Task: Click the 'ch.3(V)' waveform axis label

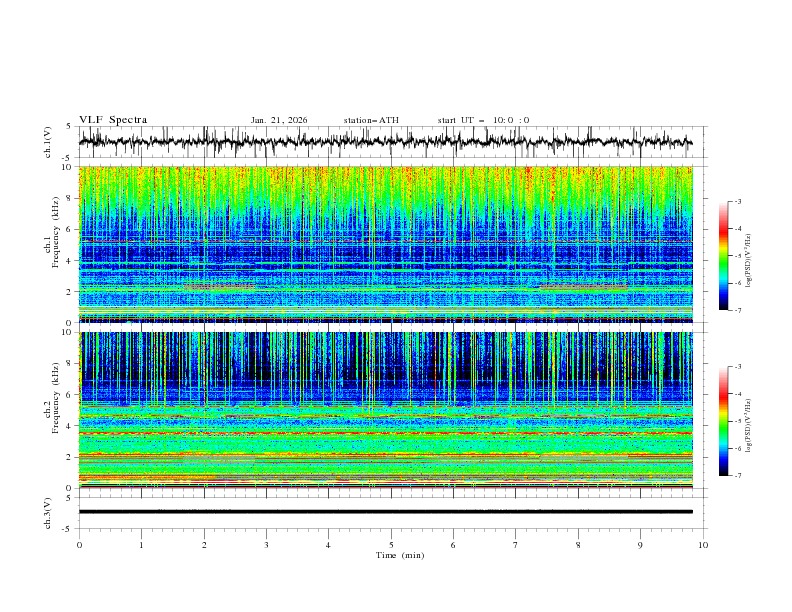Action: [48, 513]
